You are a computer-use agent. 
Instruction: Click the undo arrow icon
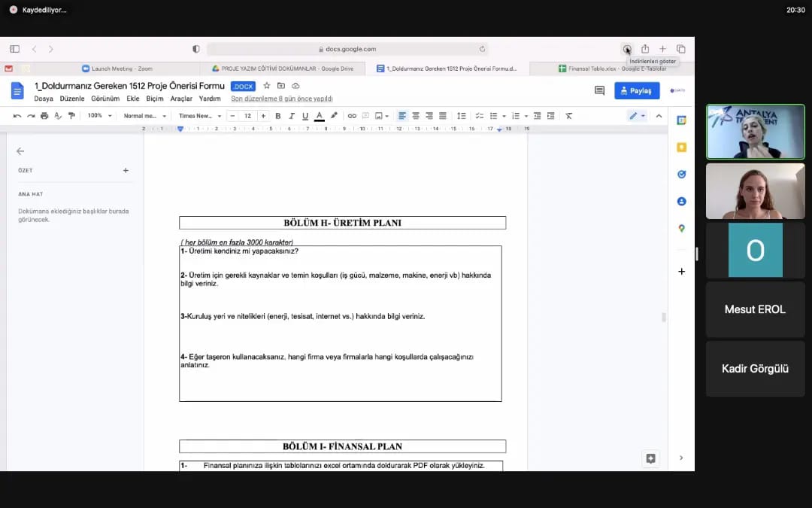coord(17,116)
